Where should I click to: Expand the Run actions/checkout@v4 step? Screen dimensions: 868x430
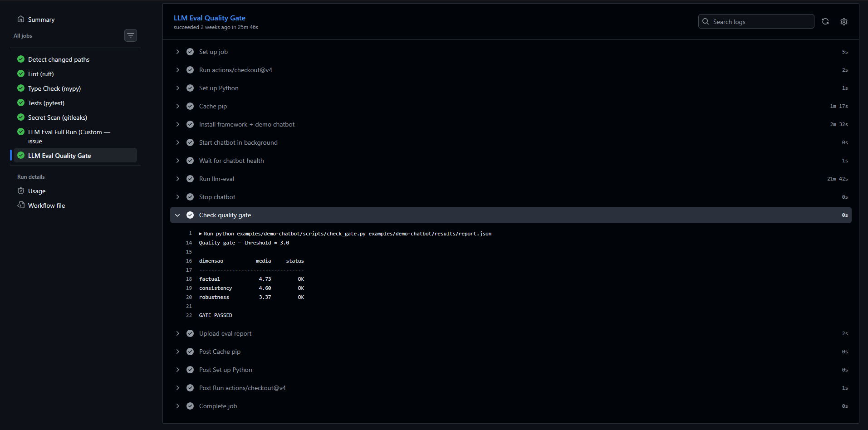tap(177, 70)
